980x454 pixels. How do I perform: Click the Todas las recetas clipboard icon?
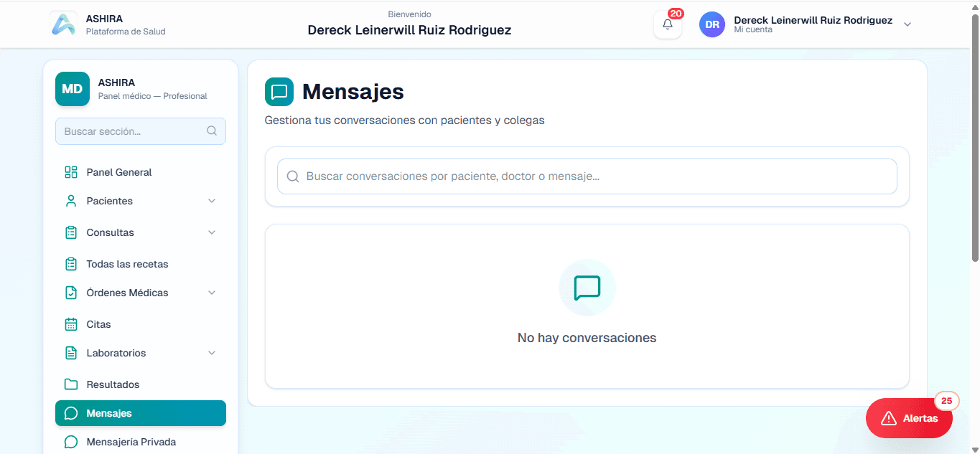(x=71, y=264)
